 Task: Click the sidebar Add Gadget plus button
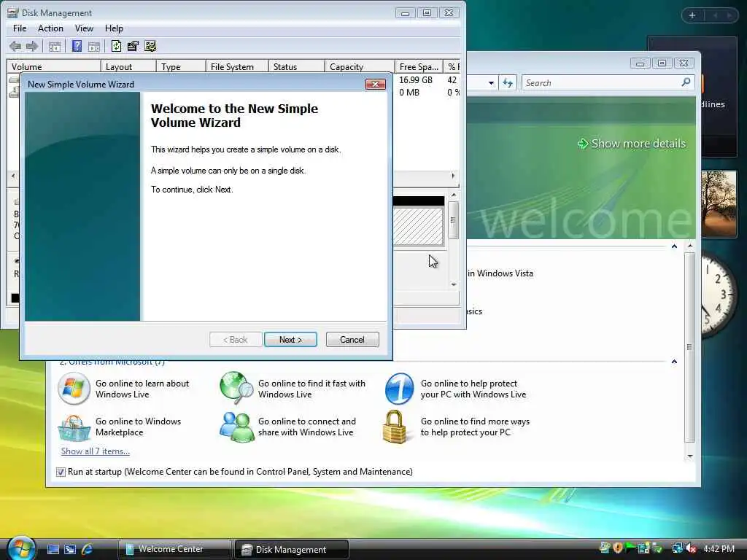692,15
